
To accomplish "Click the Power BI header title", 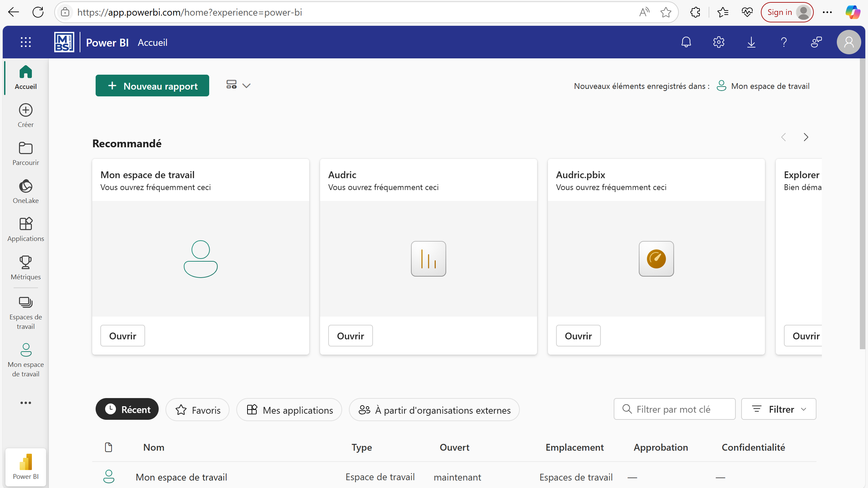I will 107,42.
